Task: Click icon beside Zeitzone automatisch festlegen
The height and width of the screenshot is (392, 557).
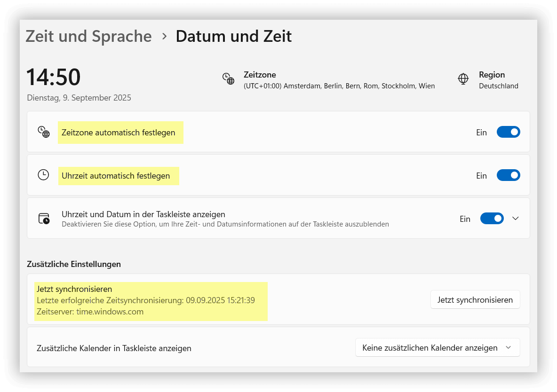Action: coord(44,132)
